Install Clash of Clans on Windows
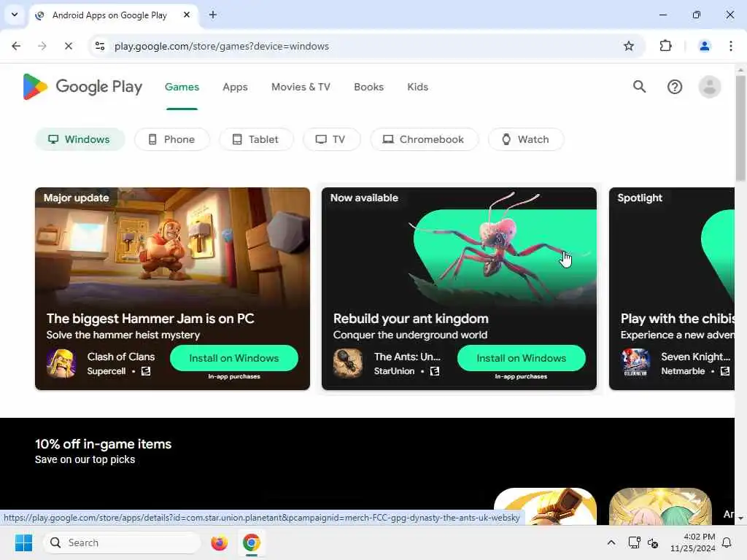Image resolution: width=747 pixels, height=560 pixels. point(234,358)
